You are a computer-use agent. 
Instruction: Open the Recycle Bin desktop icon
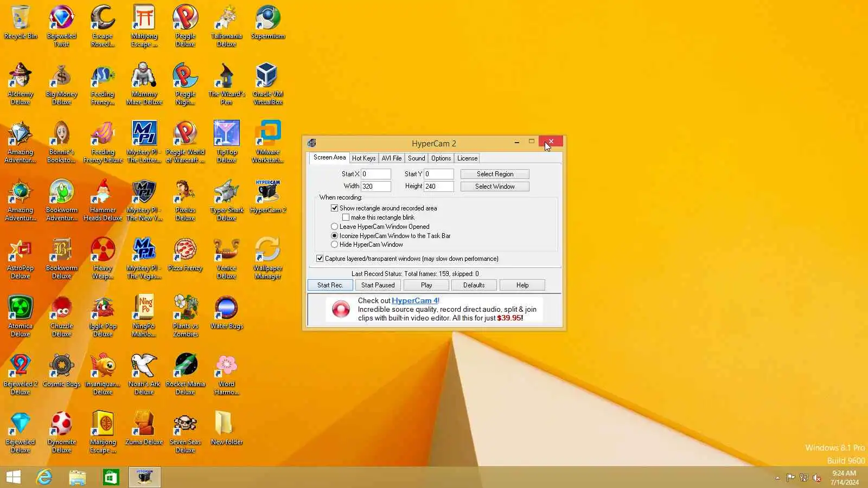point(21,23)
